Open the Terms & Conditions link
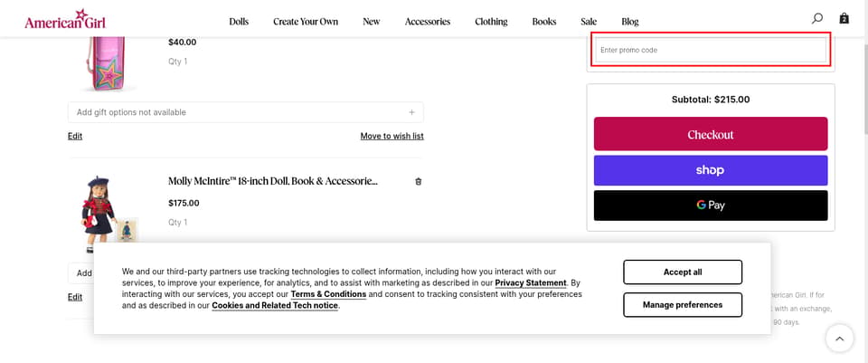Image resolution: width=868 pixels, height=363 pixels. [x=328, y=293]
